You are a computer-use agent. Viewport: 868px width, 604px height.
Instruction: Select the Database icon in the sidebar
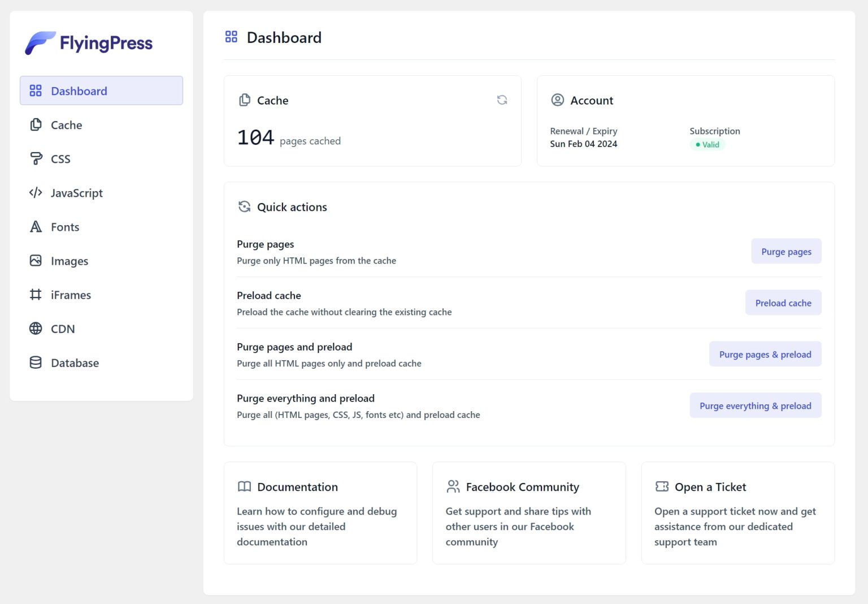pos(34,363)
